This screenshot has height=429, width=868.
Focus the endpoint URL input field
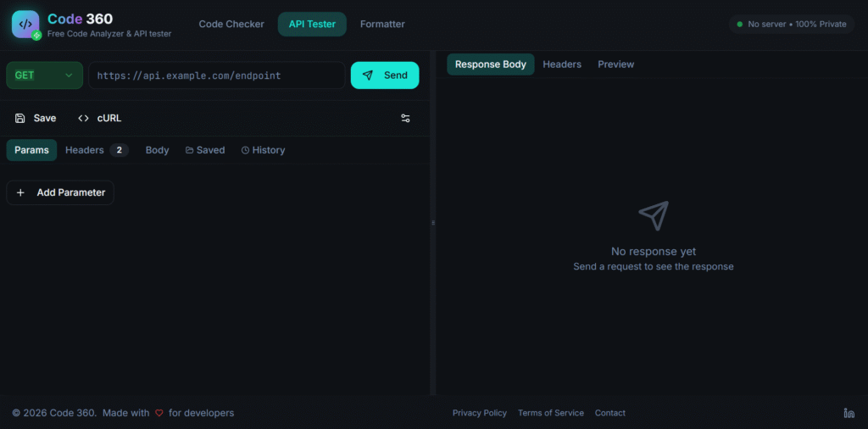(x=216, y=75)
